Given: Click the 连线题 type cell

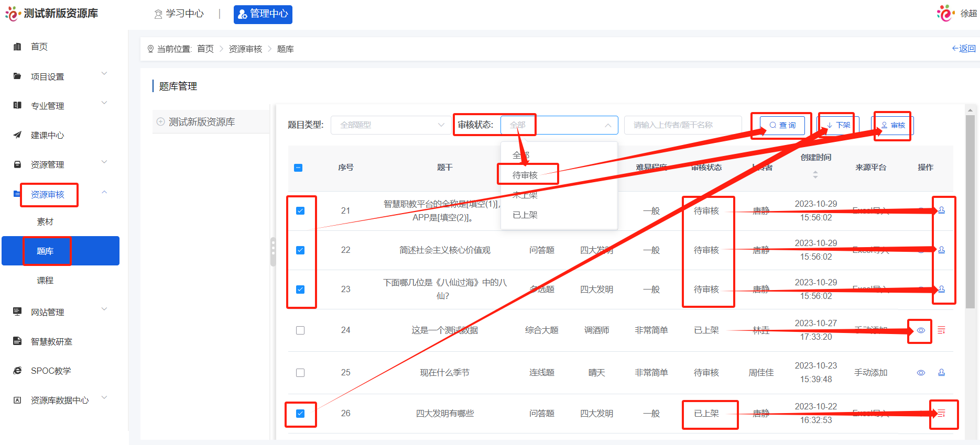Looking at the screenshot, I should (x=542, y=373).
